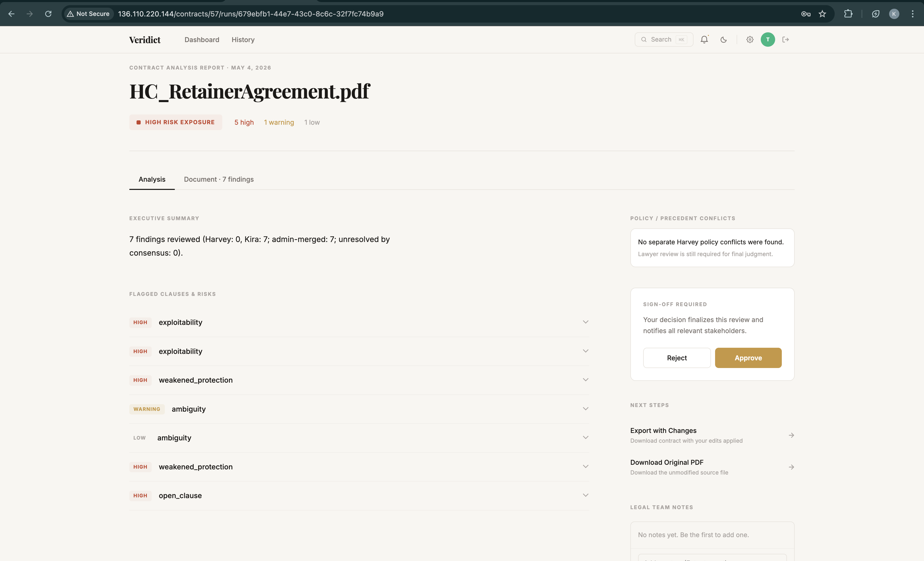
Task: Focus the Search field
Action: point(664,39)
